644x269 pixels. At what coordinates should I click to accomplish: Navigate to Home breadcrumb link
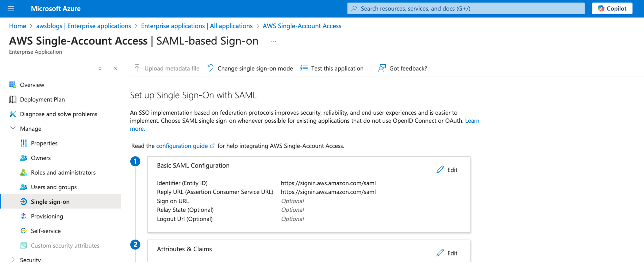[17, 26]
